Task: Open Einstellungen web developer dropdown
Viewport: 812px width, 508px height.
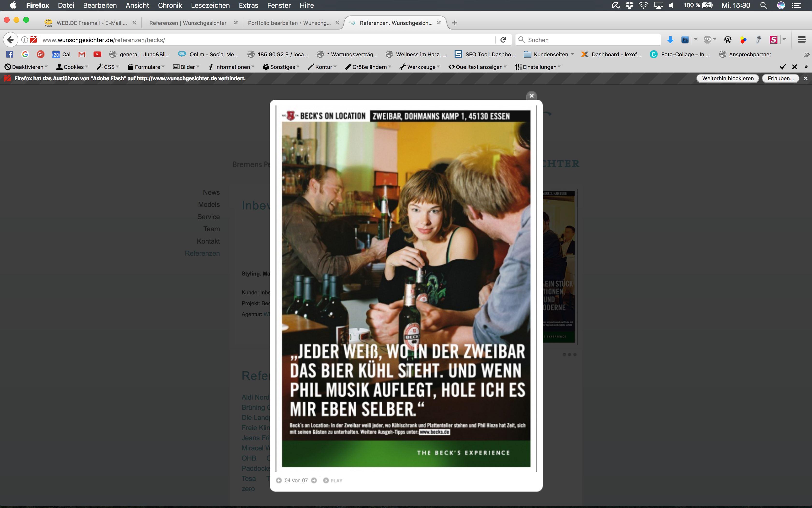Action: [538, 67]
